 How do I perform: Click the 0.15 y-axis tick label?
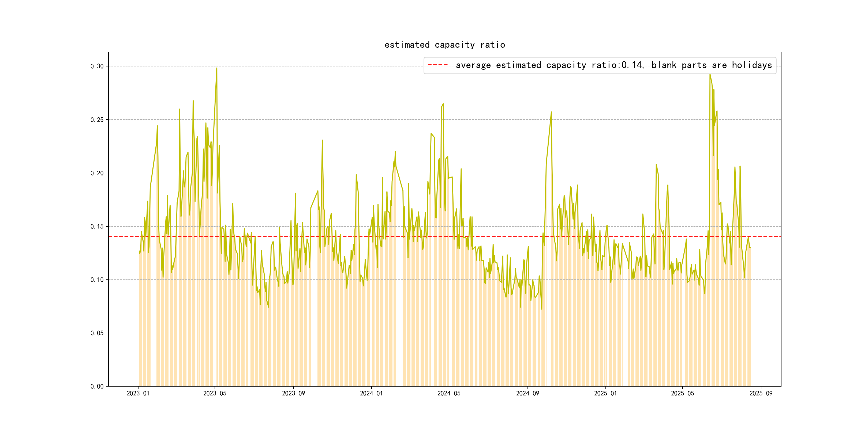coord(97,226)
